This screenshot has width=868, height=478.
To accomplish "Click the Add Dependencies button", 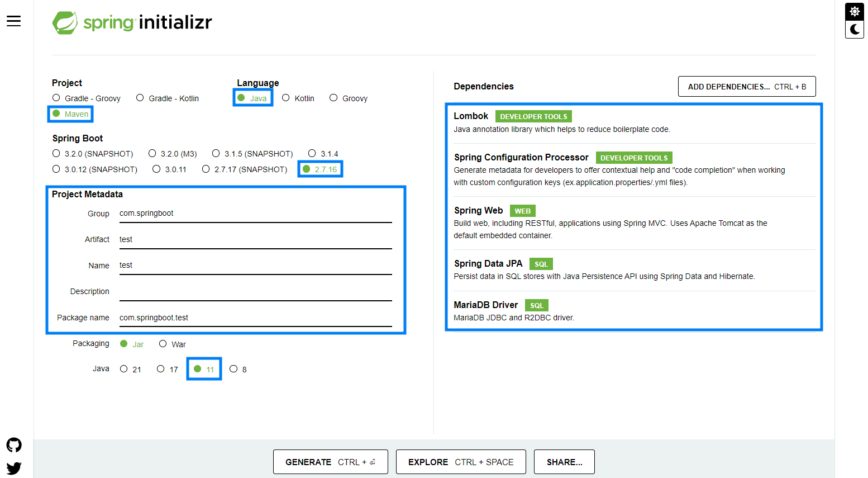I will click(x=747, y=87).
